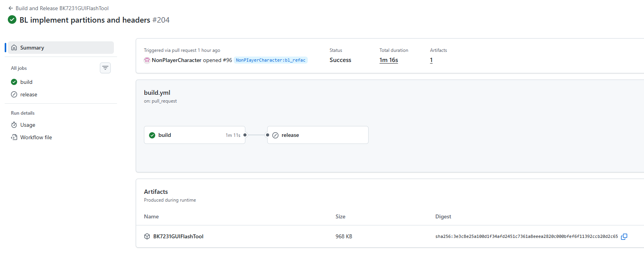
Task: Click the green check icon of sidebar build job
Action: click(14, 82)
